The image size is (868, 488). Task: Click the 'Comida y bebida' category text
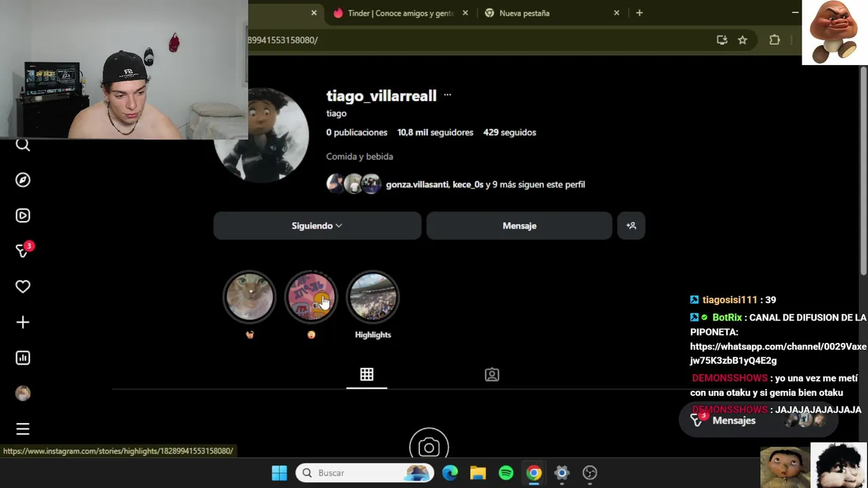pyautogui.click(x=359, y=157)
